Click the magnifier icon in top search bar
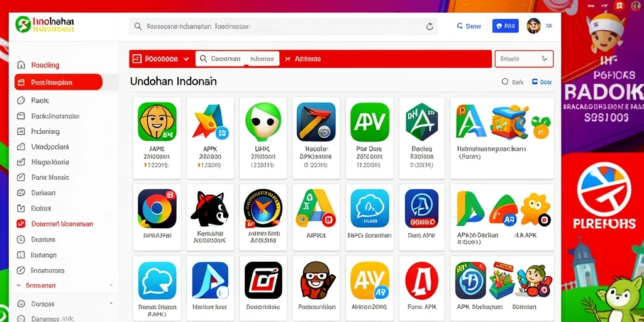Image resolution: width=644 pixels, height=322 pixels. coord(138,26)
